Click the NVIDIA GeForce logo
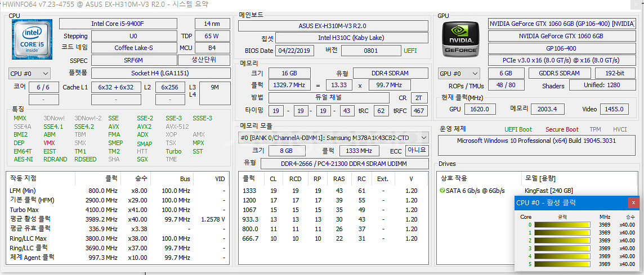The width and height of the screenshot is (644, 275). click(460, 39)
